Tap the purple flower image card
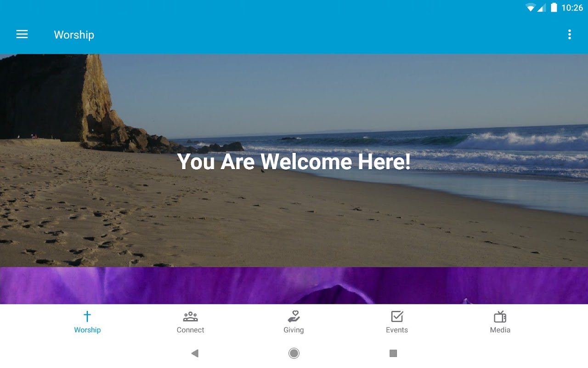Viewport: 588px width, 368px height. (294, 286)
